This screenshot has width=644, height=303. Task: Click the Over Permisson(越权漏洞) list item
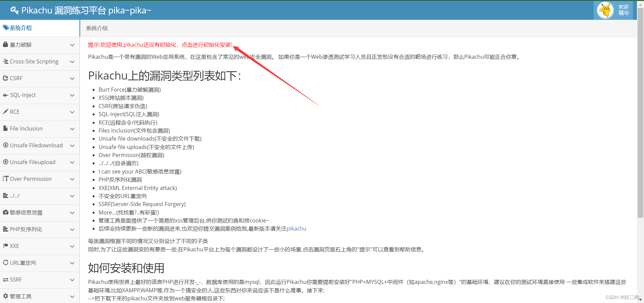[131, 155]
